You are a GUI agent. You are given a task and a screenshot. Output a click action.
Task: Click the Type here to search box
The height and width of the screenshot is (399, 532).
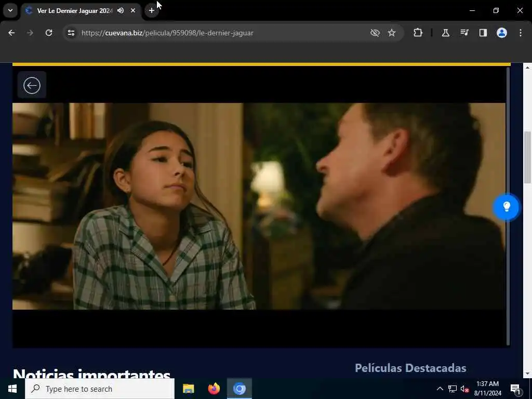pos(100,389)
